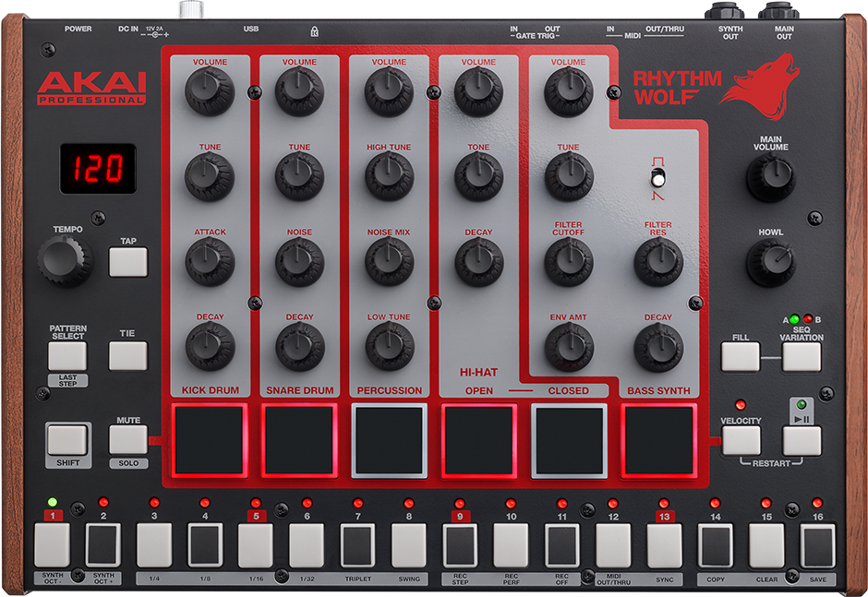This screenshot has height=597, width=868.
Task: Click the Kick Drum Decay knob
Action: click(x=210, y=346)
